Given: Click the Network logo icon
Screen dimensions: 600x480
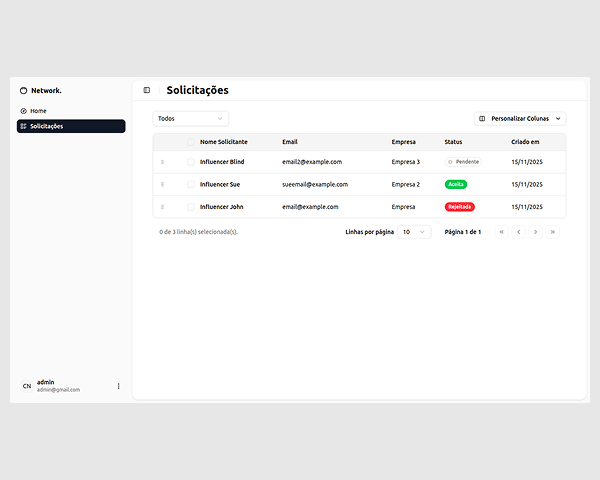Looking at the screenshot, I should tap(23, 91).
